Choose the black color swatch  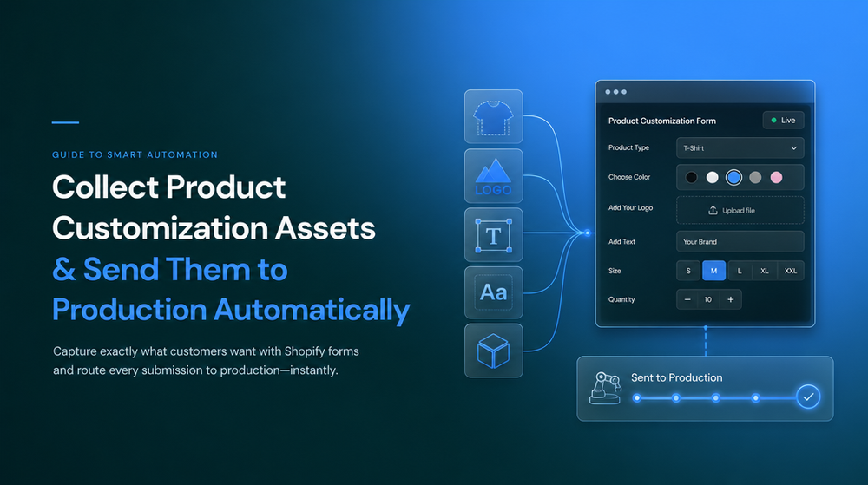(691, 177)
